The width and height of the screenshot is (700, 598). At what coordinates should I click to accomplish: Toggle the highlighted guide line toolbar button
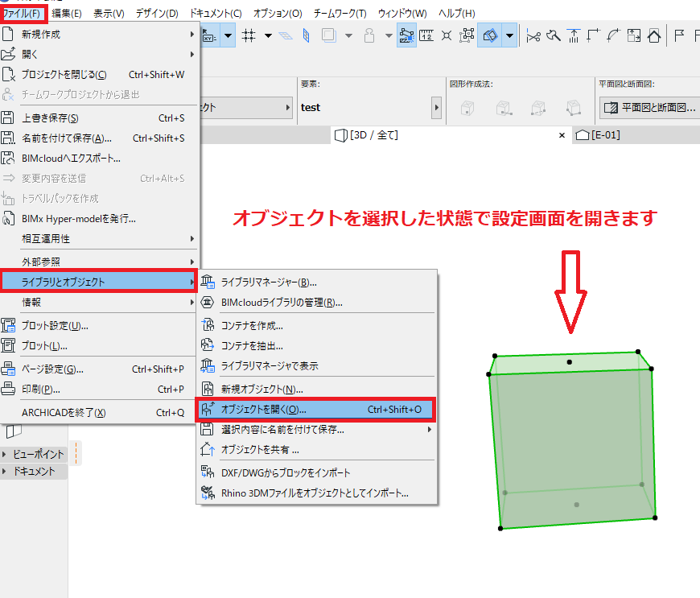406,35
